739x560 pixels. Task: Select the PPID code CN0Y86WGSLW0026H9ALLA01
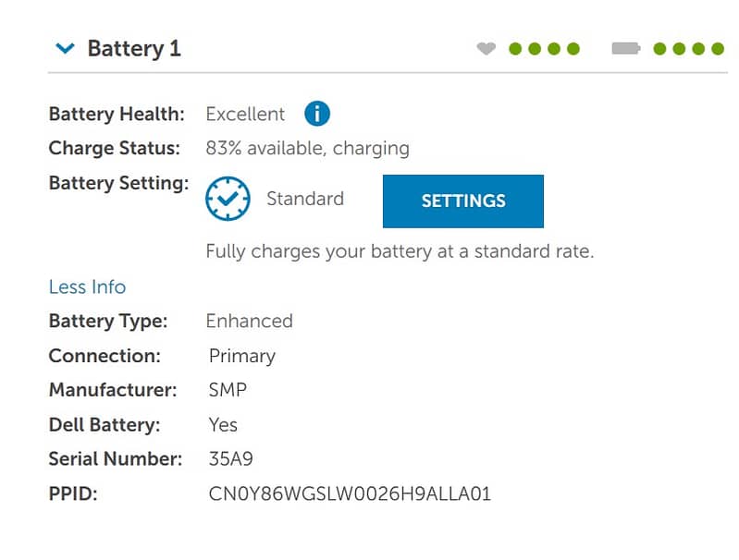(x=350, y=494)
